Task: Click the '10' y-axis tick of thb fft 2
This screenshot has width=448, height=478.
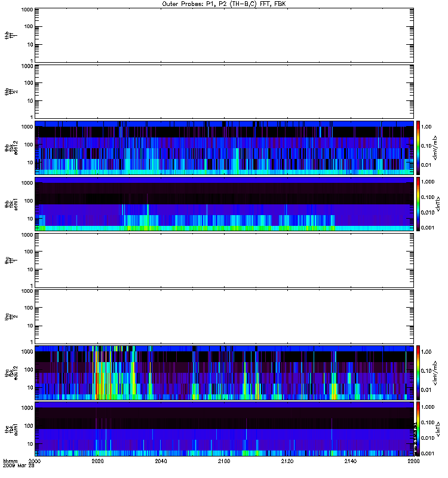Action: (30, 101)
